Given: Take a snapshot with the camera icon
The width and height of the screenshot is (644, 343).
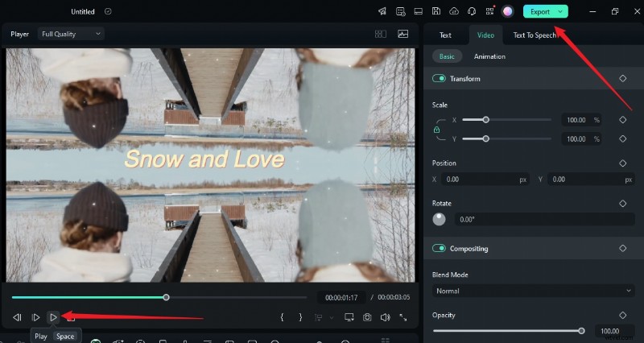Looking at the screenshot, I should point(367,317).
